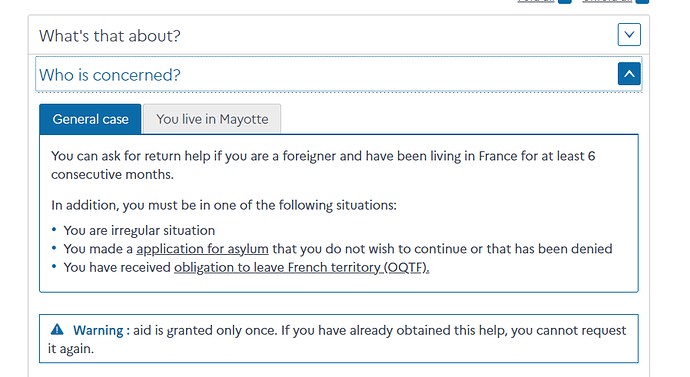Image resolution: width=690 pixels, height=377 pixels.
Task: Click the other underlined cut-off link at top
Action: [x=536, y=1]
